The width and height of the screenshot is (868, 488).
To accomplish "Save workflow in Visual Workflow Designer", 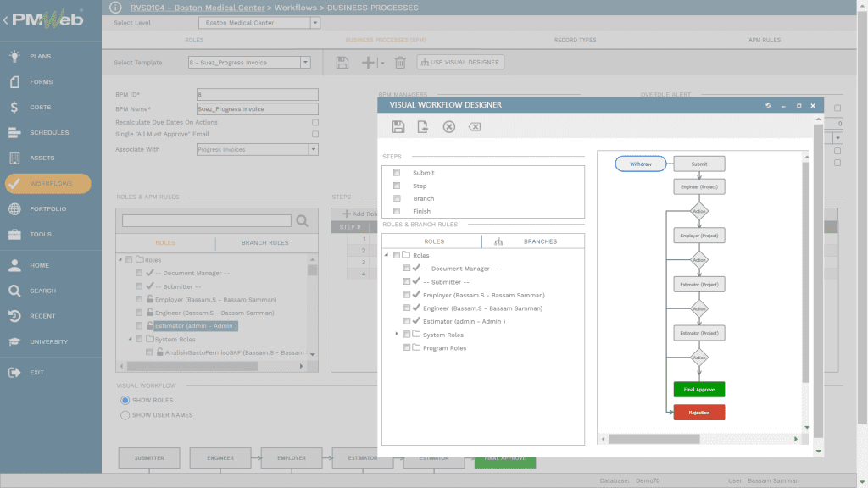I will (x=398, y=127).
